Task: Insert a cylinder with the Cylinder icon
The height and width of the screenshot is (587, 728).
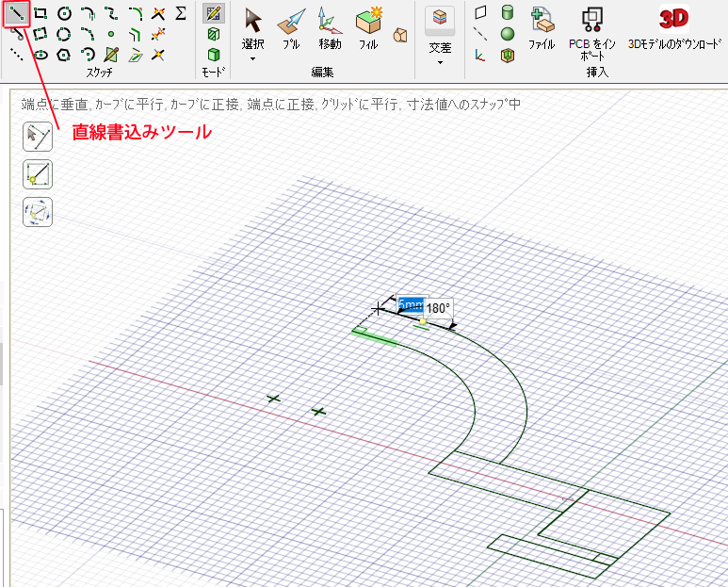Action: 508,12
